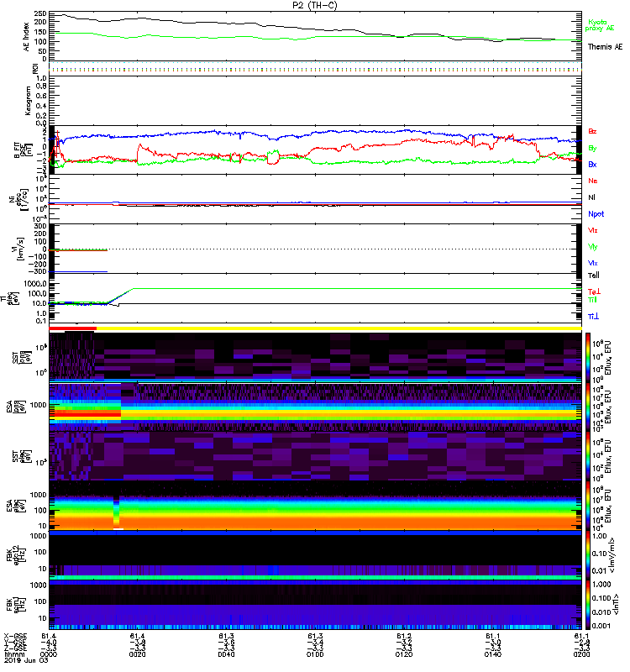Image resolution: width=630 pixels, height=672 pixels.
Task: Select the green Viy velocity legend label
Action: [x=593, y=246]
